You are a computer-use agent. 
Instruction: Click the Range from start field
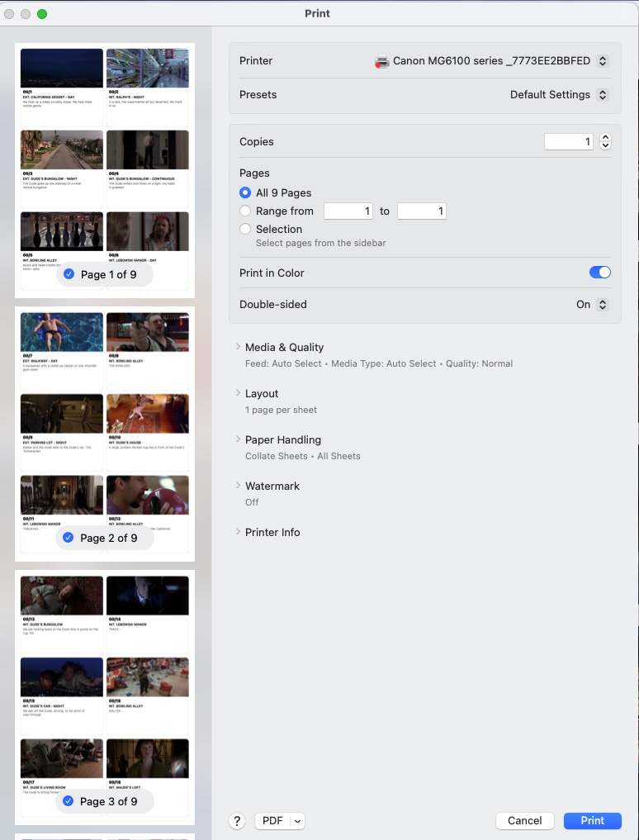point(348,211)
